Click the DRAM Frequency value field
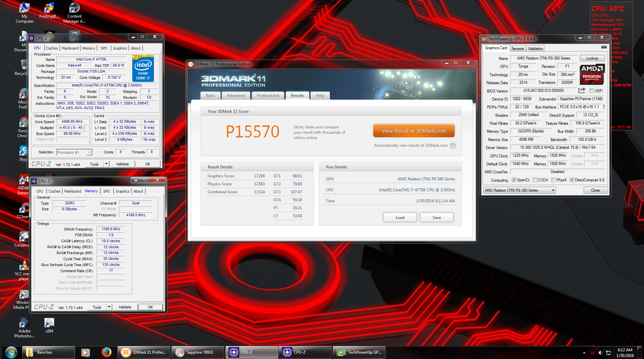 pos(111,229)
